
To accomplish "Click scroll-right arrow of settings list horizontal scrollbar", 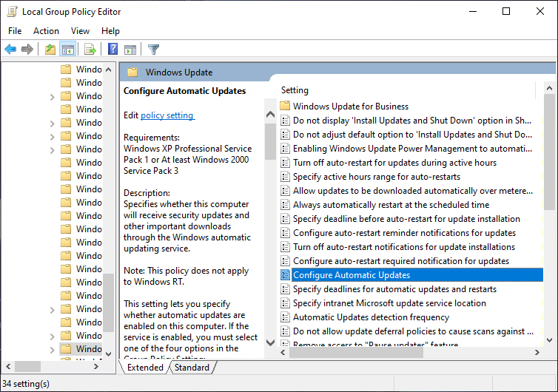I will pos(537,353).
